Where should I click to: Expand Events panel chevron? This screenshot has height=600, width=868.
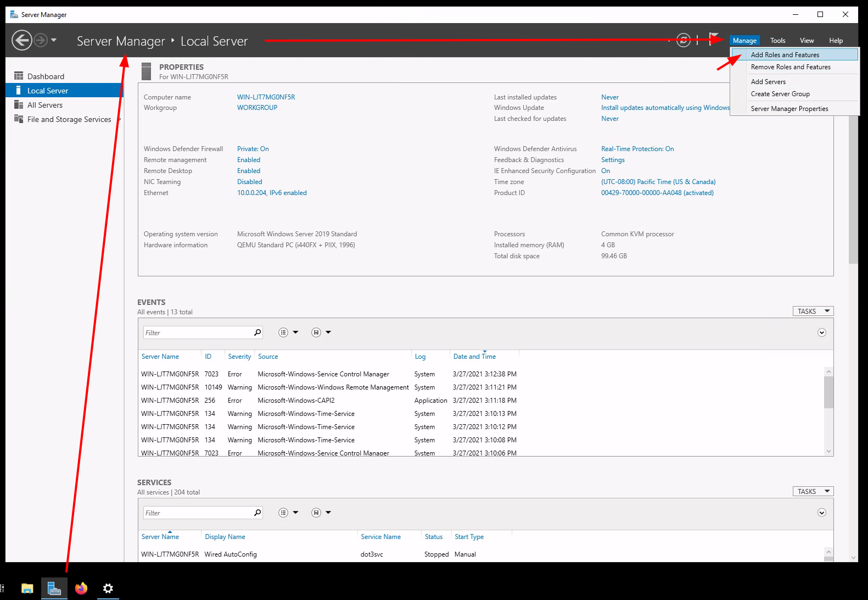click(822, 332)
